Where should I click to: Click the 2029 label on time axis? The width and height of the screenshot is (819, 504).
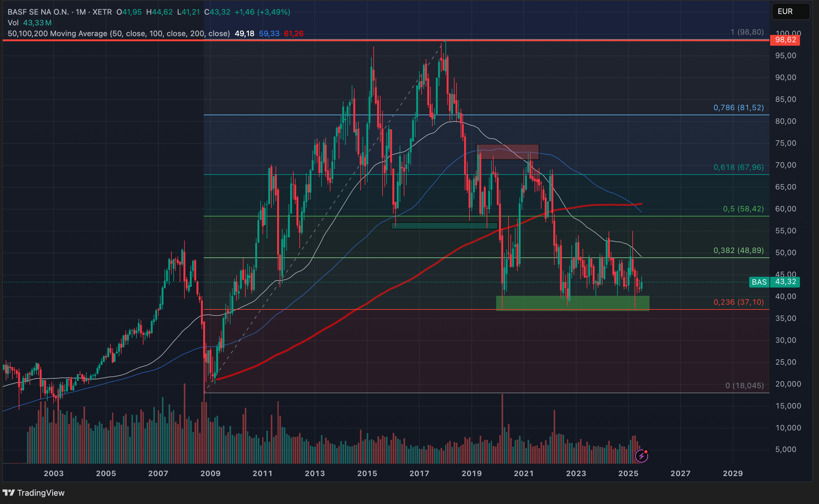[733, 473]
